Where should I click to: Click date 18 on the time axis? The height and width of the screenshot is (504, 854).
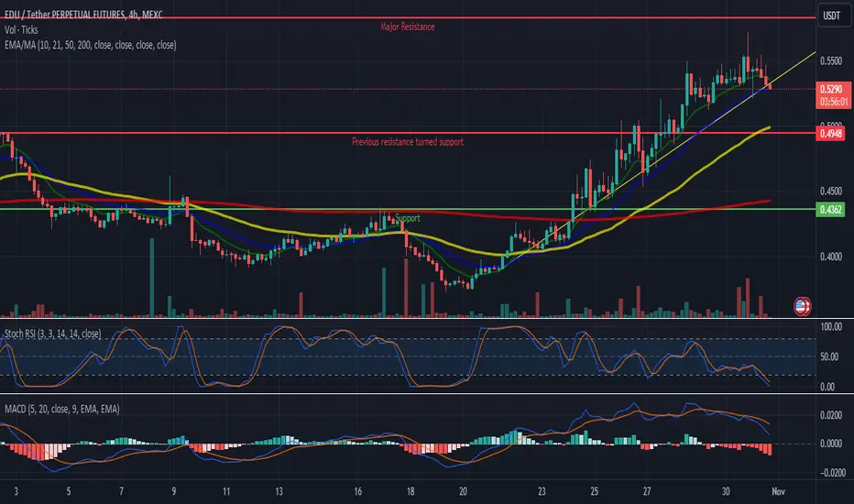[x=411, y=491]
